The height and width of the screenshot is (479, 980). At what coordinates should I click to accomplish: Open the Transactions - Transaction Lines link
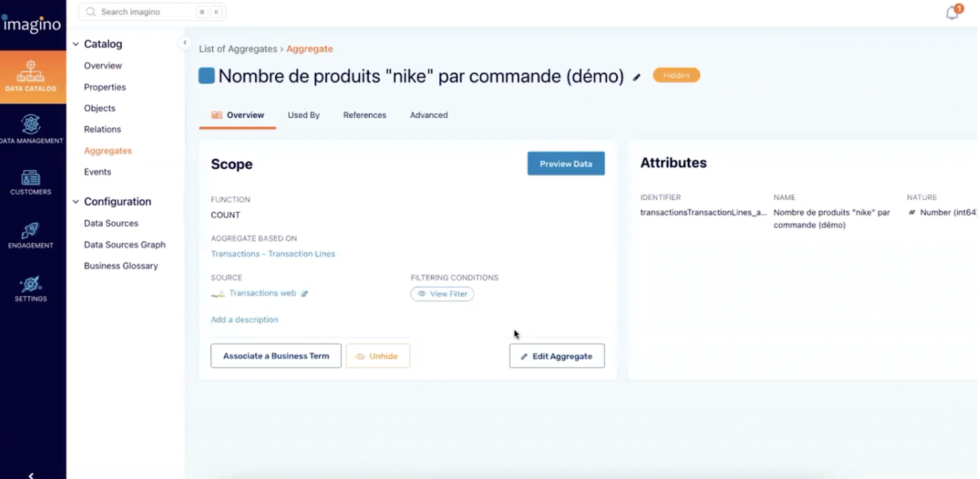coord(273,254)
